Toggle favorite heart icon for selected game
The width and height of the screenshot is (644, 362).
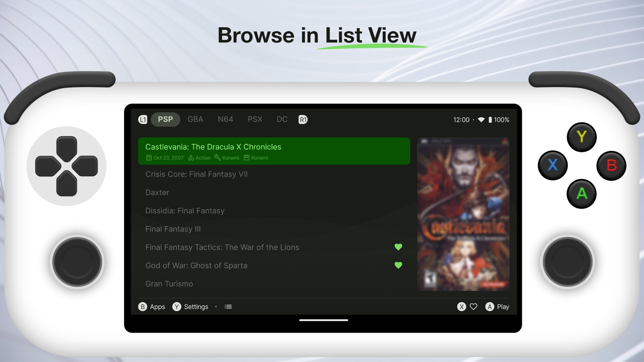pos(473,306)
